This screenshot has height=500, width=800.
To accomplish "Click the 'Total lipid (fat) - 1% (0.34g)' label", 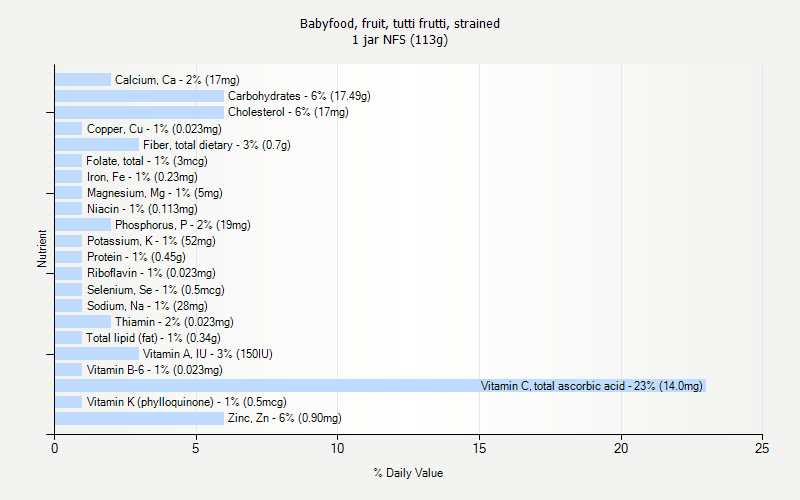I will tap(153, 338).
